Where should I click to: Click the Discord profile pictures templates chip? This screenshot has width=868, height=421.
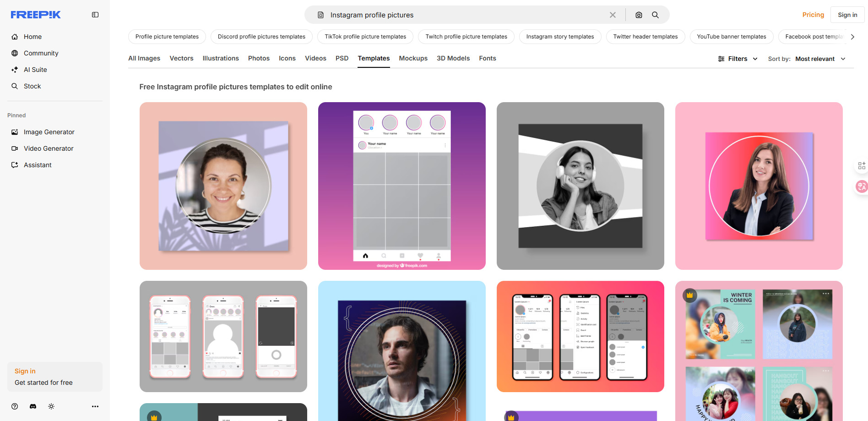coord(261,37)
